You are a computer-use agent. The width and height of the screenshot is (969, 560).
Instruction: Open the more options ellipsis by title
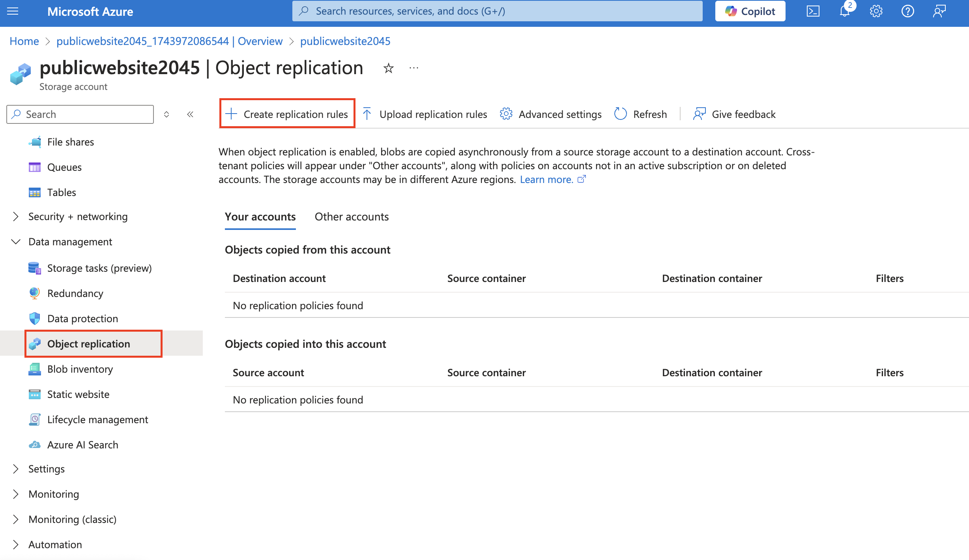point(414,68)
